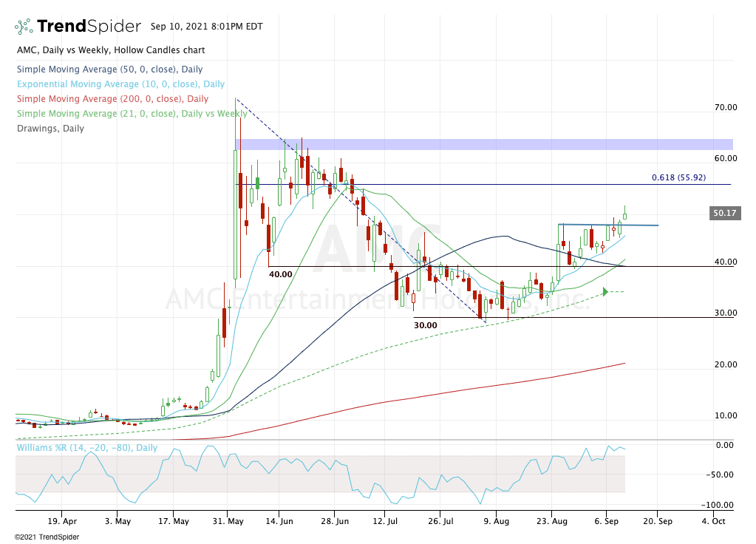The width and height of the screenshot is (756, 544).
Task: Click the 20.00 price axis label
Action: click(726, 364)
